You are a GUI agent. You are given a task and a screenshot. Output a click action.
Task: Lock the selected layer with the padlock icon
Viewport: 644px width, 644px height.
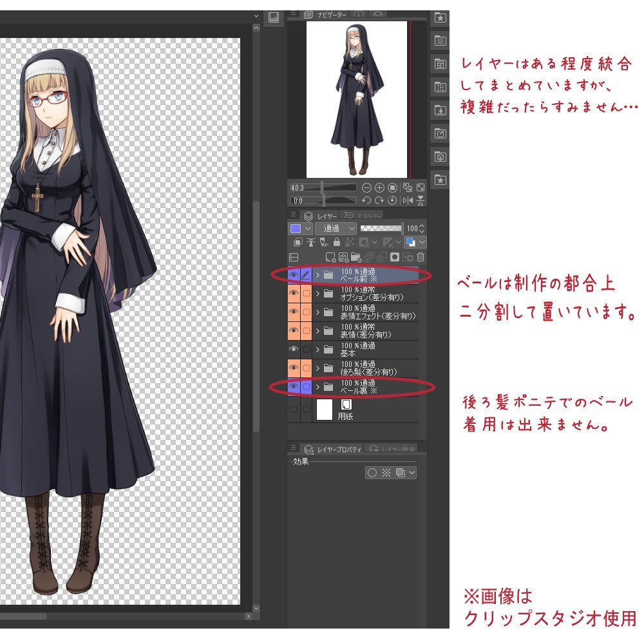(336, 242)
